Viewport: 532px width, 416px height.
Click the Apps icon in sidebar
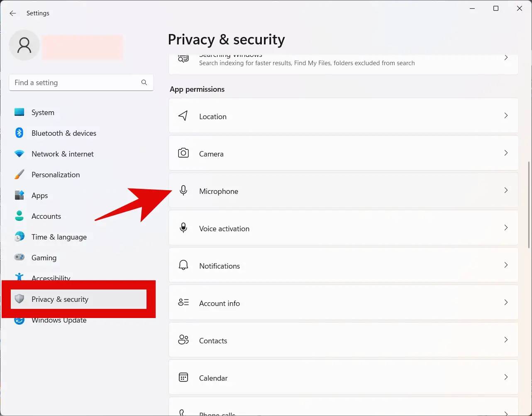[20, 195]
